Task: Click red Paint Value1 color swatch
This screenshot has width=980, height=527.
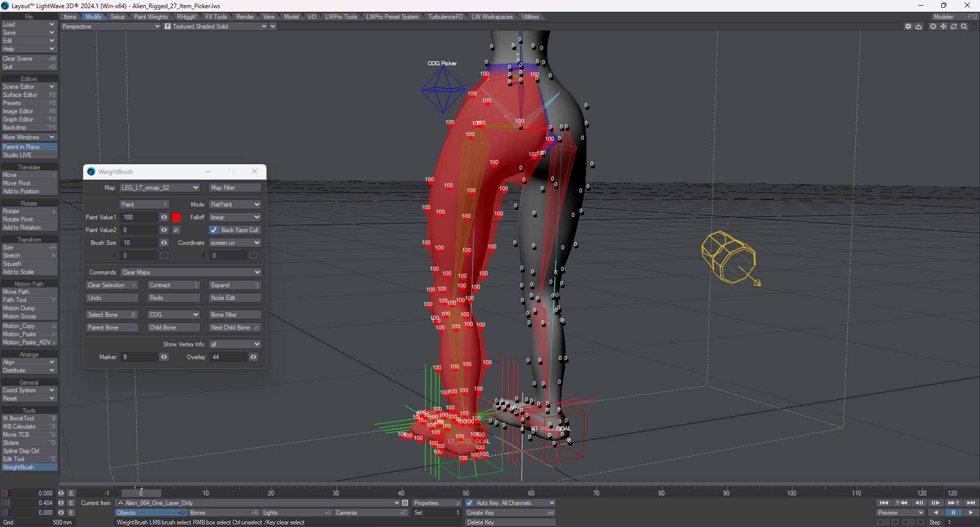Action: tap(176, 217)
